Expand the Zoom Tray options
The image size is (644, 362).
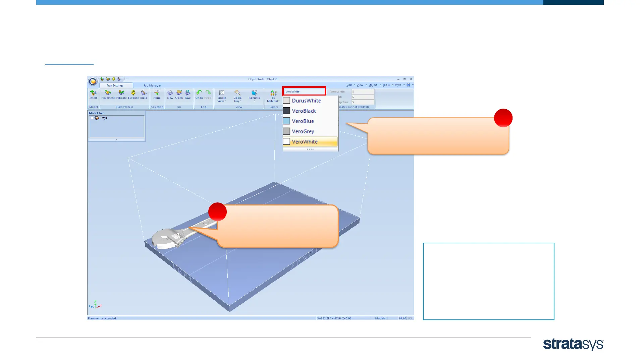point(237,96)
